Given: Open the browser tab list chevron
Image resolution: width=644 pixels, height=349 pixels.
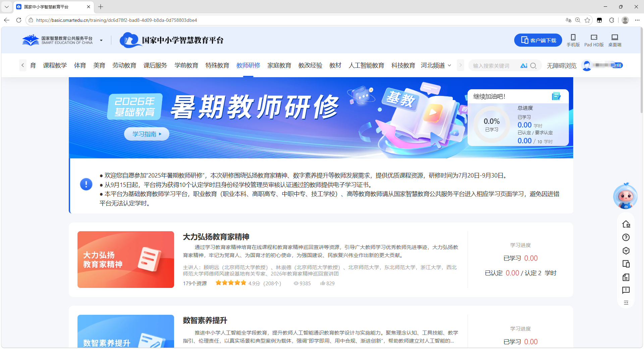Looking at the screenshot, I should (6, 7).
